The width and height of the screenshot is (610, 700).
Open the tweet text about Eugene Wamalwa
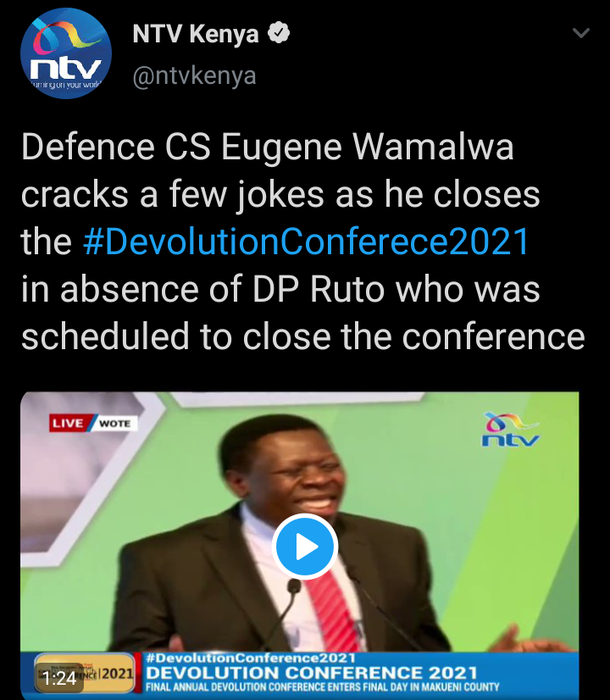point(303,242)
